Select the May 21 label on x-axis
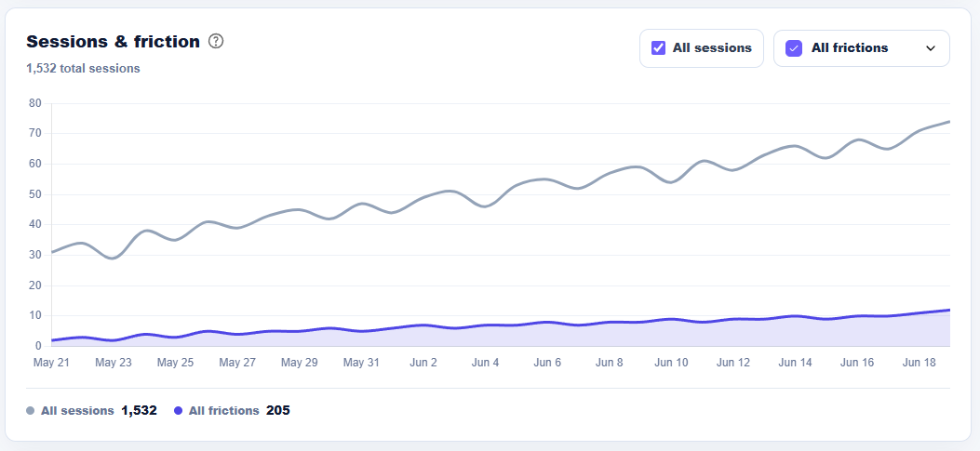 (x=51, y=363)
